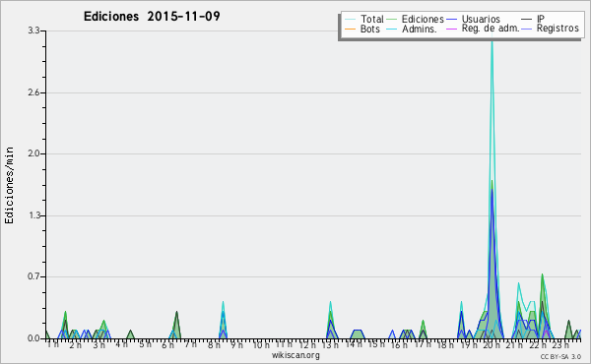Click the '16 h' x-axis label
Screen dimensions: 591x364
399,344
